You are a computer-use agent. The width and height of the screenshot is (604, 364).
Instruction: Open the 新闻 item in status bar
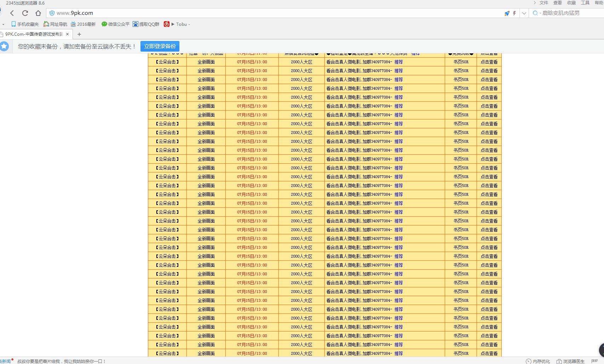click(5, 361)
